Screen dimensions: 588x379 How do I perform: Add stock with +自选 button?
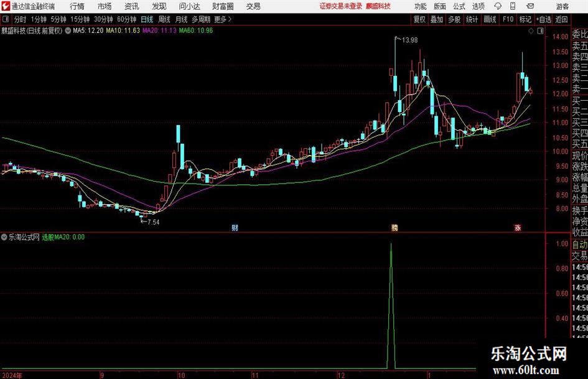point(544,19)
